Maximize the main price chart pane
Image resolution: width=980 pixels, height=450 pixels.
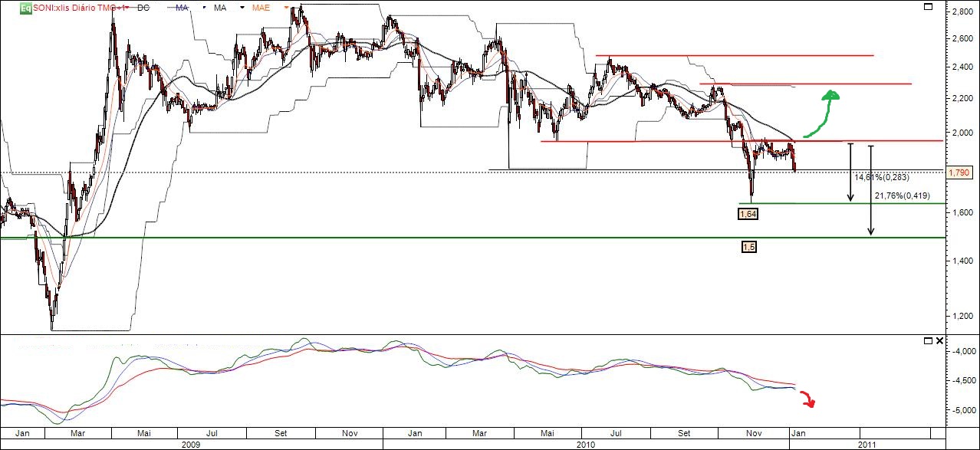pos(928,7)
